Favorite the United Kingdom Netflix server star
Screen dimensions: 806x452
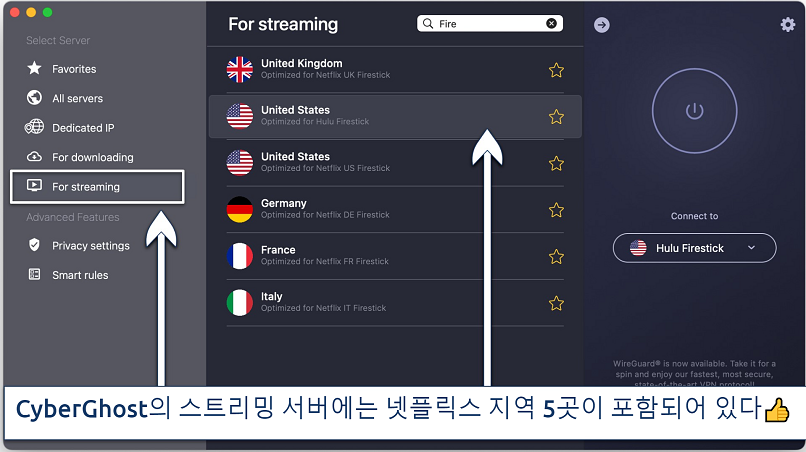556,70
